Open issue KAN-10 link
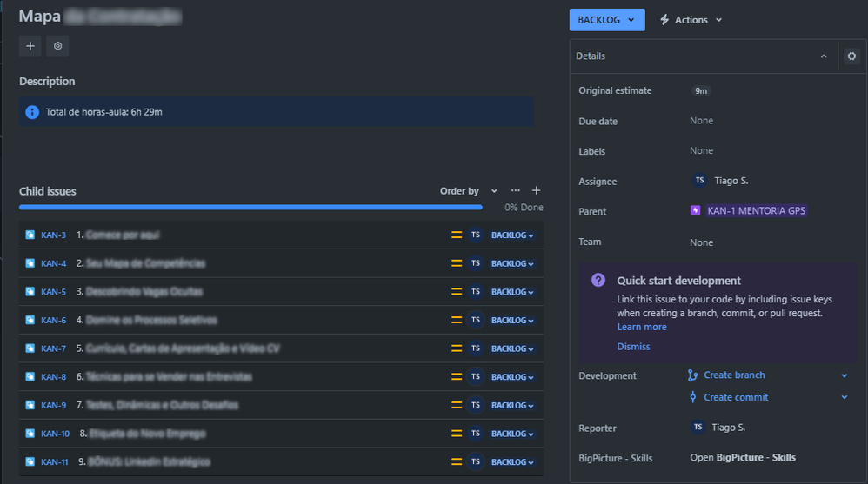Screen dimensions: 868x484 (x=56, y=434)
